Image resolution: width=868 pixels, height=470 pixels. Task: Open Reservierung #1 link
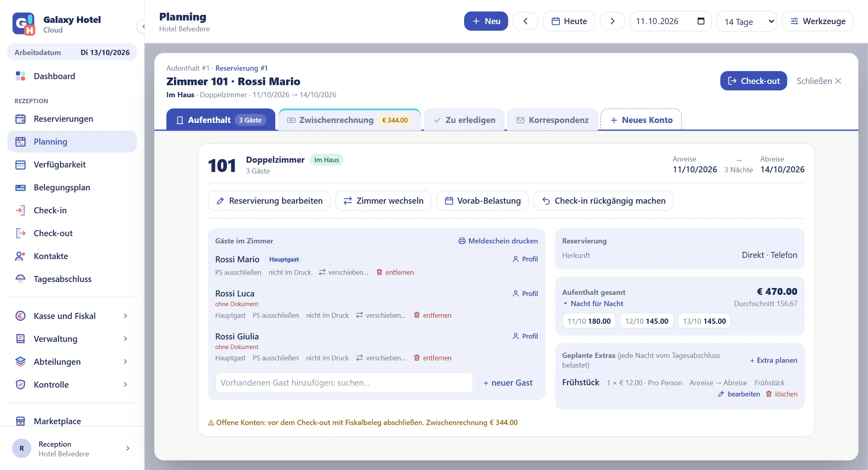(x=242, y=68)
